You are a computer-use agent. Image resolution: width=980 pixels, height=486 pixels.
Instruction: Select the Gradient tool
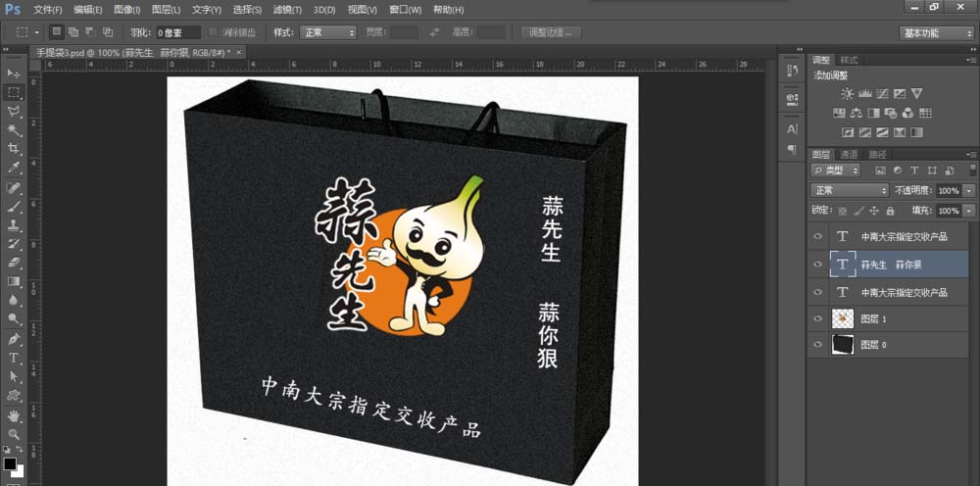click(x=13, y=281)
